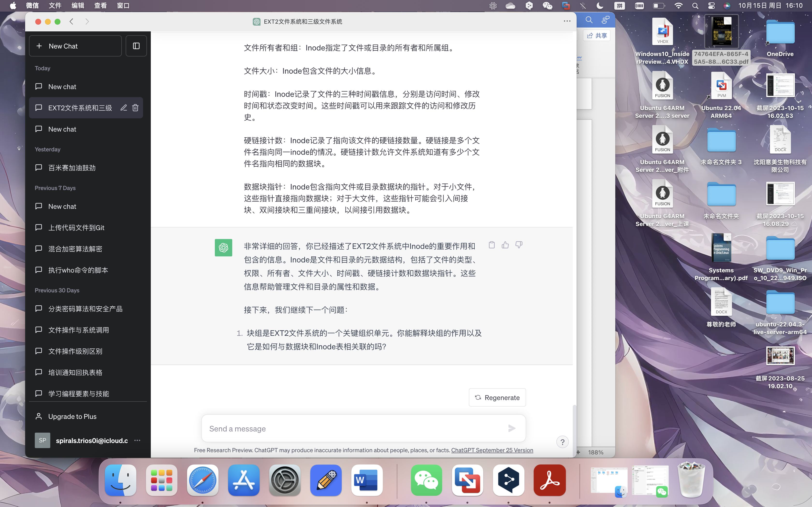Open the three-dot menu in title bar
Image resolution: width=812 pixels, height=507 pixels.
pos(567,21)
